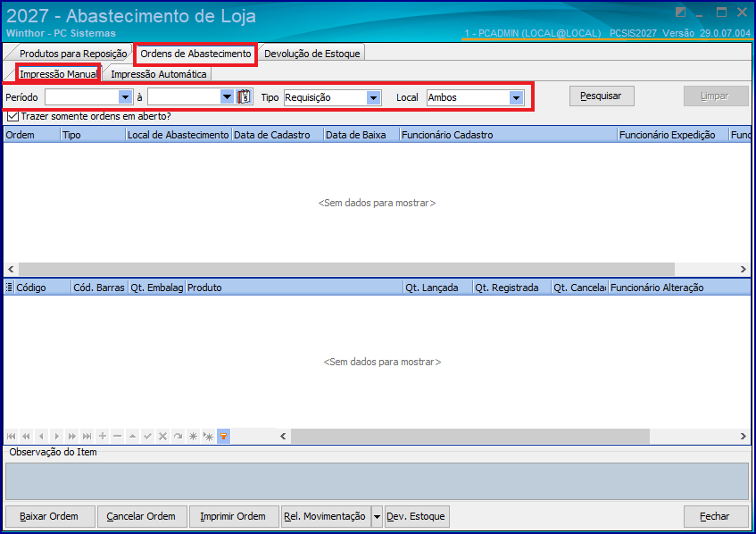Image resolution: width=756 pixels, height=534 pixels.
Task: Click the orange filter funnel icon
Action: tap(224, 436)
